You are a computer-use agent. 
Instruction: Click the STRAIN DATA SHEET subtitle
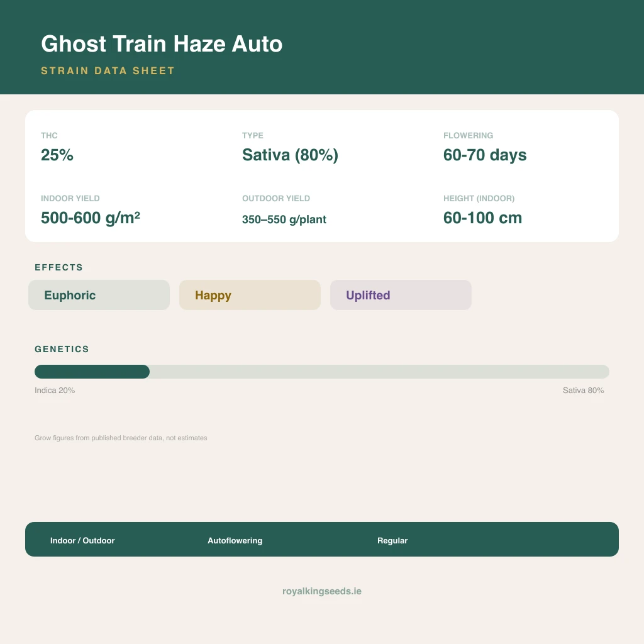tap(108, 70)
